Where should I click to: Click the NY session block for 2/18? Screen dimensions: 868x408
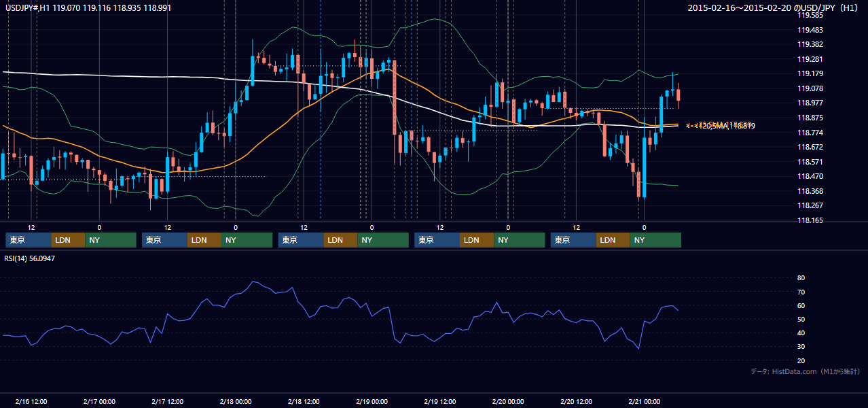(x=383, y=240)
